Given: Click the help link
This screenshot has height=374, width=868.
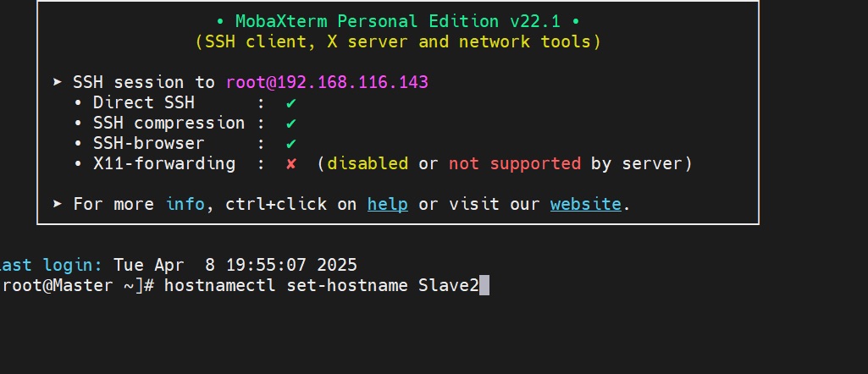Looking at the screenshot, I should pos(387,204).
